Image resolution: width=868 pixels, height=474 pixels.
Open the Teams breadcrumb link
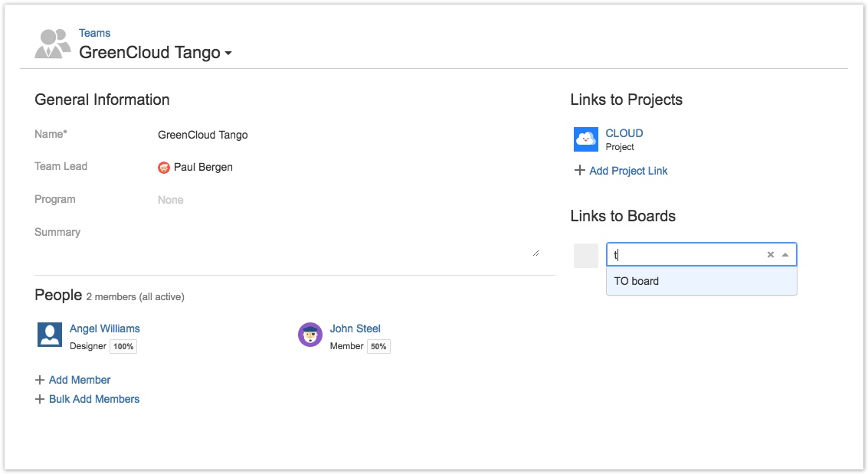coord(94,33)
